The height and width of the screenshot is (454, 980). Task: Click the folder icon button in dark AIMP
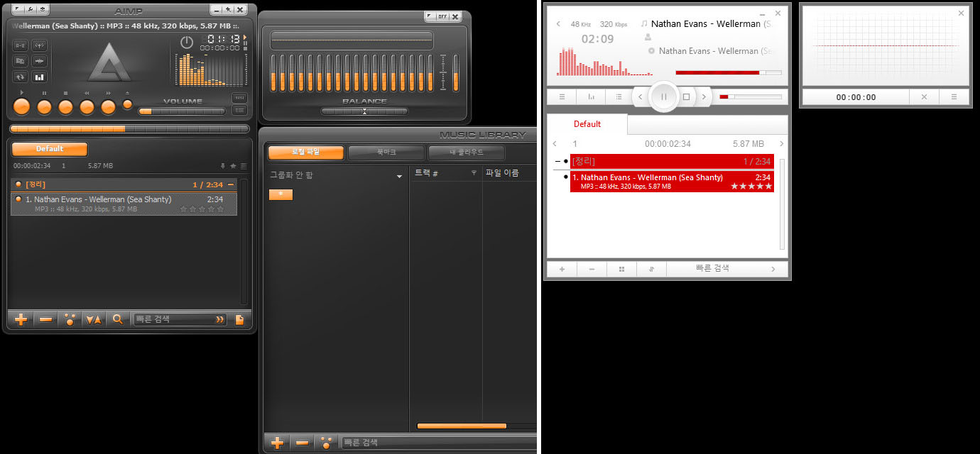coord(20,61)
